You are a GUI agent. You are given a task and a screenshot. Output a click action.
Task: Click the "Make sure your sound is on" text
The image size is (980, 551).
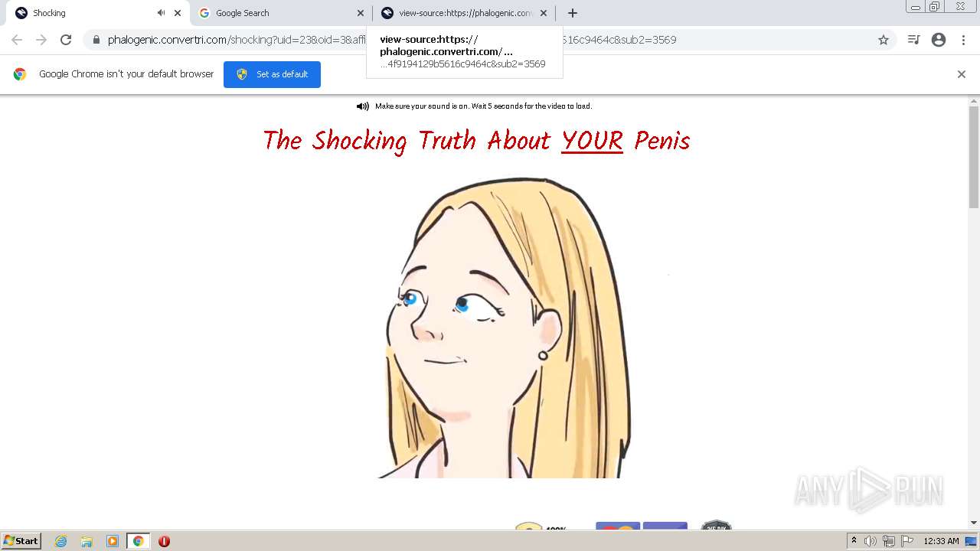484,106
